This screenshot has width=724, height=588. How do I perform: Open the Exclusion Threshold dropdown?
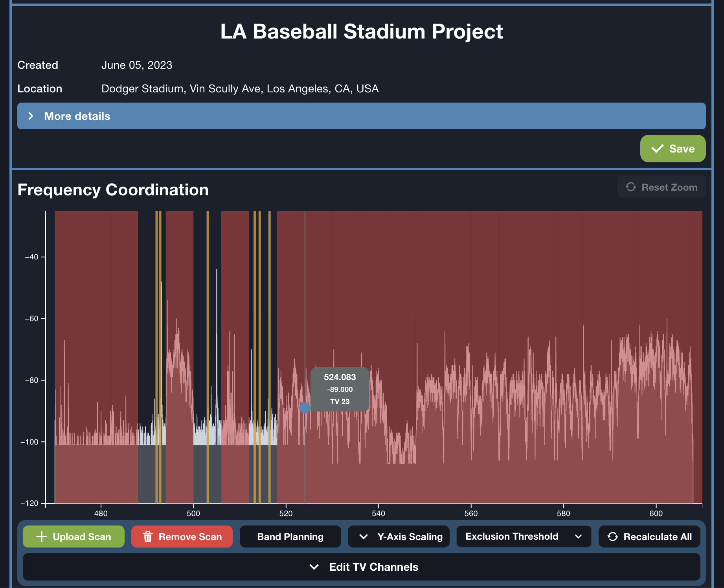(x=524, y=537)
